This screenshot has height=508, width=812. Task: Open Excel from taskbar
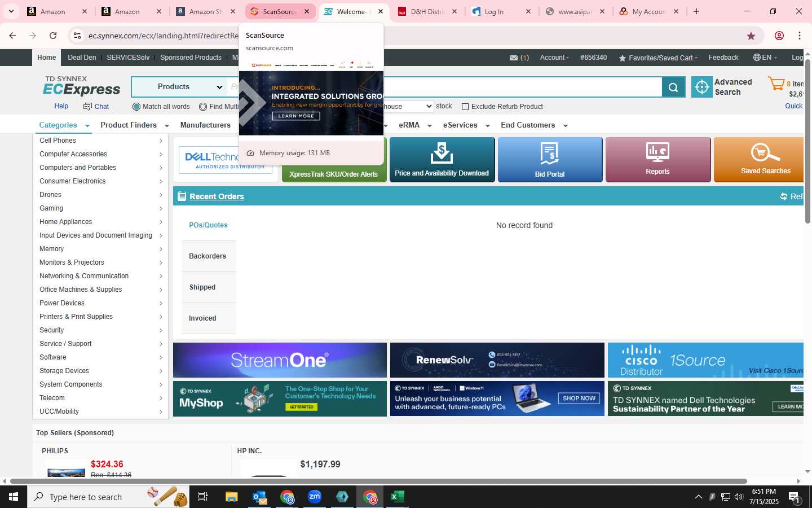tap(398, 497)
